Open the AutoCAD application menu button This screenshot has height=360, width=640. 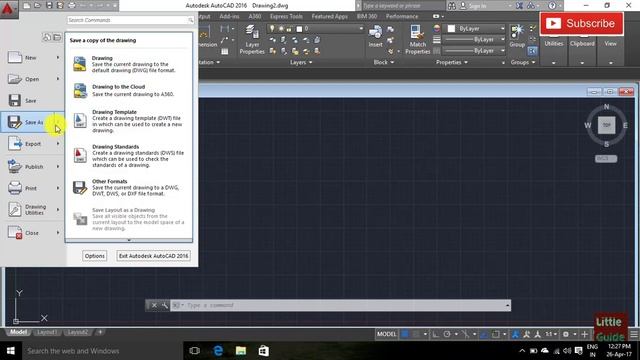(x=8, y=9)
